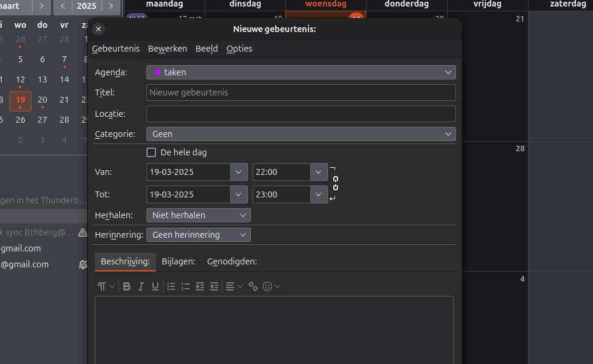This screenshot has width=593, height=364.
Task: Expand the Herinnering reminder dropdown
Action: coord(198,235)
